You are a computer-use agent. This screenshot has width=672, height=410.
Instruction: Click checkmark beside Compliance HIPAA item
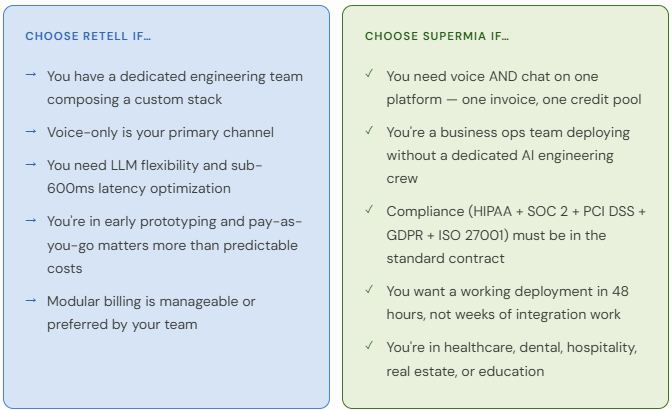pyautogui.click(x=369, y=209)
